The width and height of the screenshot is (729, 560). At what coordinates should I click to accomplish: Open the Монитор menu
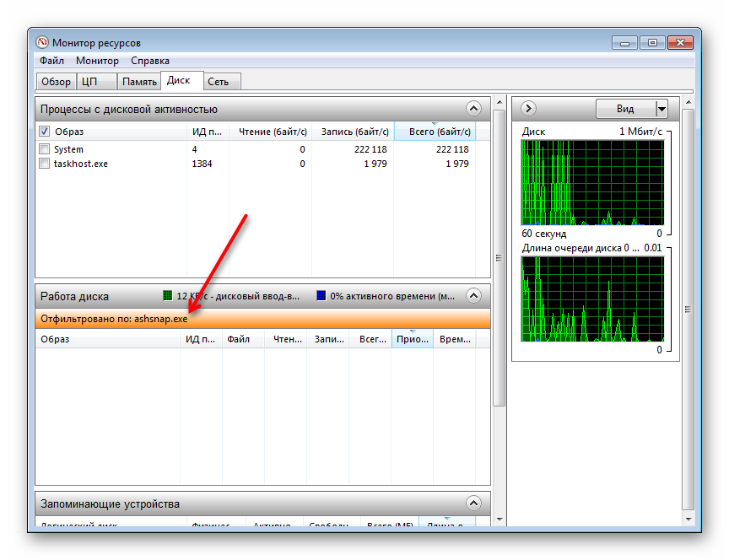[x=97, y=60]
